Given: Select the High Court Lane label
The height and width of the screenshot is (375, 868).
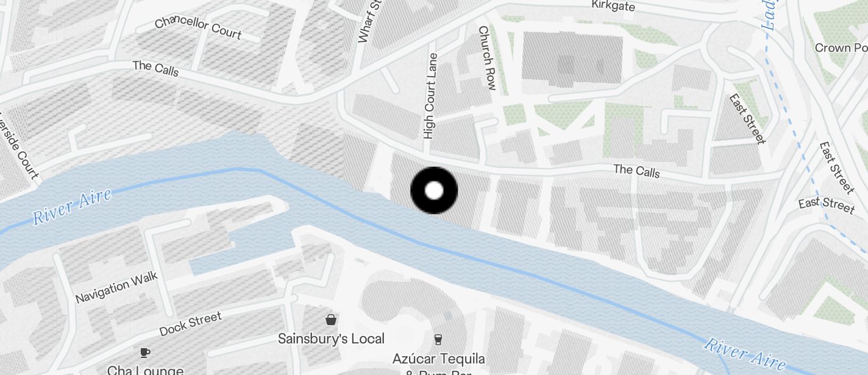Looking at the screenshot, I should coord(430,96).
